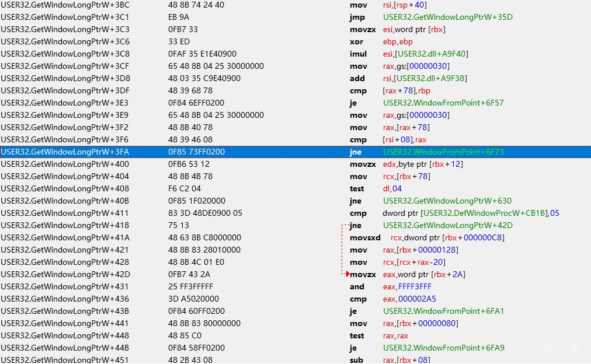This screenshot has height=364, width=591.
Task: Click movzx esi,word ptr [rbx] operand
Action: tap(414, 29)
